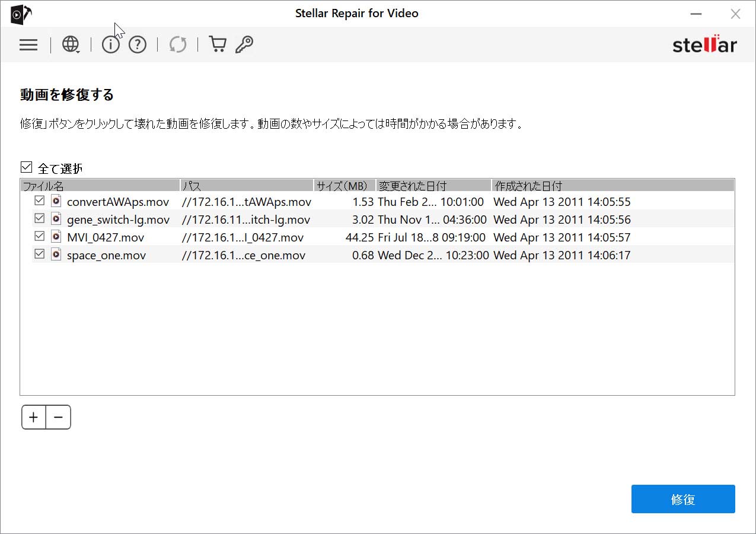Click the blue 修復 repair button
The height and width of the screenshot is (534, 756).
(x=682, y=499)
